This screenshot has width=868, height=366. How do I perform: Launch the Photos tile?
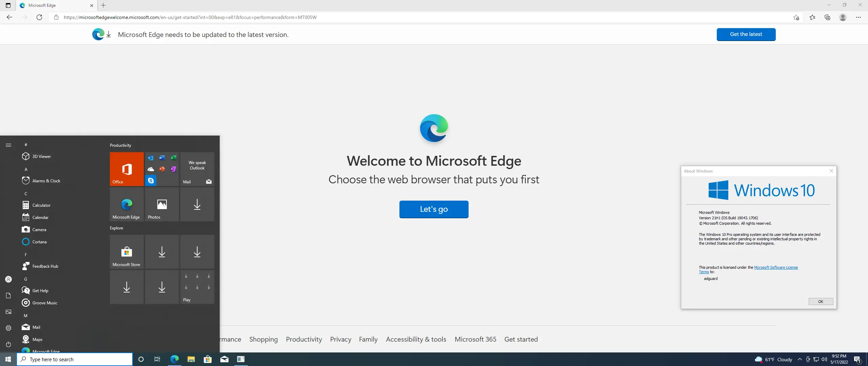tap(162, 204)
